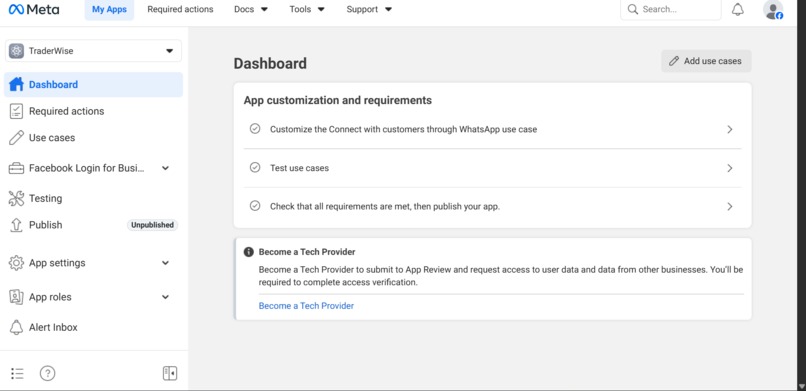Screen dimensions: 806x391
Task: Click the Add use cases button
Action: (x=706, y=61)
